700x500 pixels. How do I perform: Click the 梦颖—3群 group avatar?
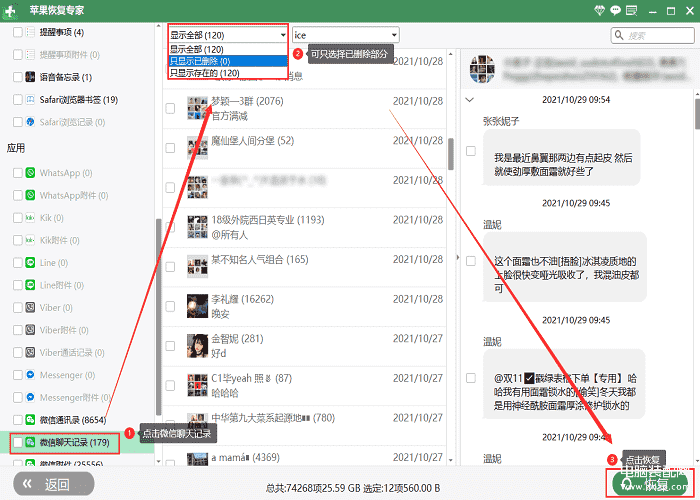tap(197, 108)
